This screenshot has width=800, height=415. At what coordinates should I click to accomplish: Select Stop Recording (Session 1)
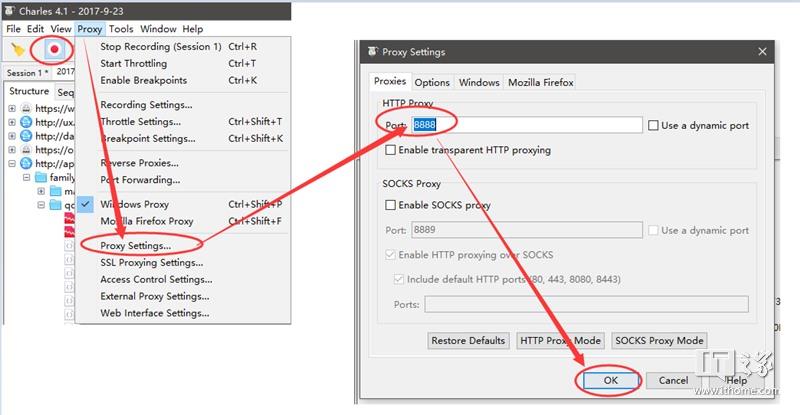(x=161, y=46)
